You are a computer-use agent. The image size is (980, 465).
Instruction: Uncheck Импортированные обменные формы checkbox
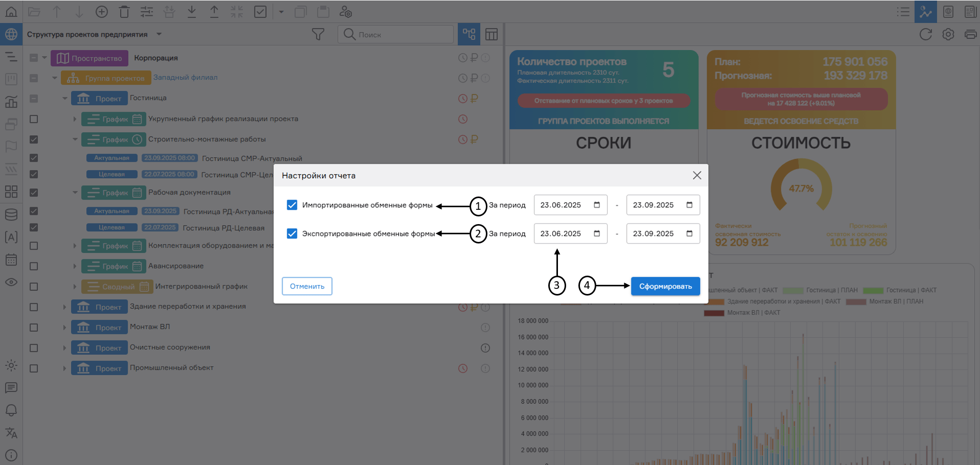[x=292, y=205]
